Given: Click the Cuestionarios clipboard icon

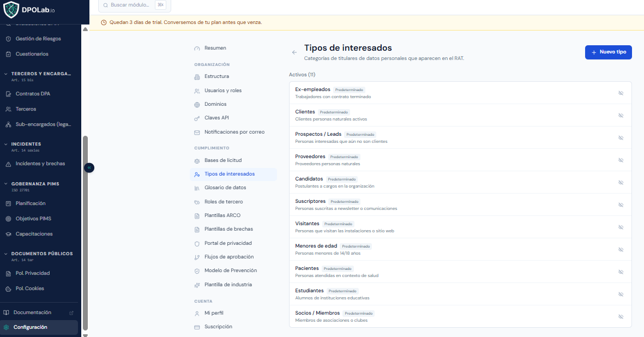Looking at the screenshot, I should click(8, 54).
